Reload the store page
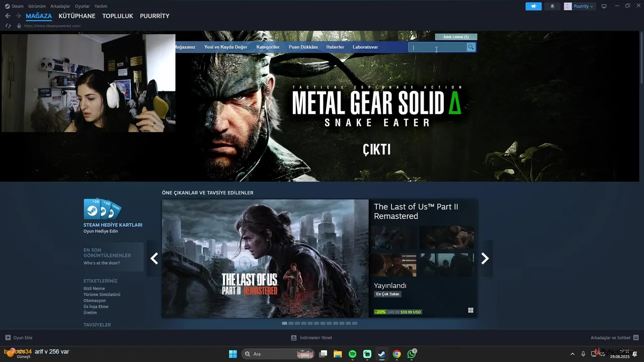The width and height of the screenshot is (644, 362). coord(8,26)
